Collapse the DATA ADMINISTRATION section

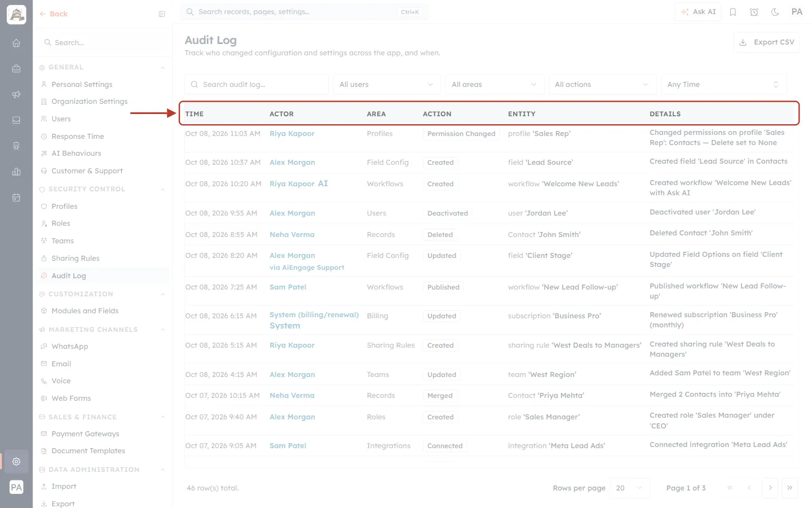click(163, 470)
